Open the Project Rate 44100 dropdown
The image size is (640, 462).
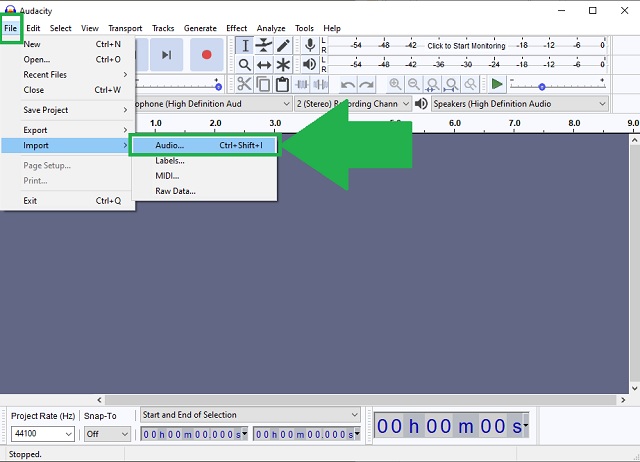pos(42,433)
